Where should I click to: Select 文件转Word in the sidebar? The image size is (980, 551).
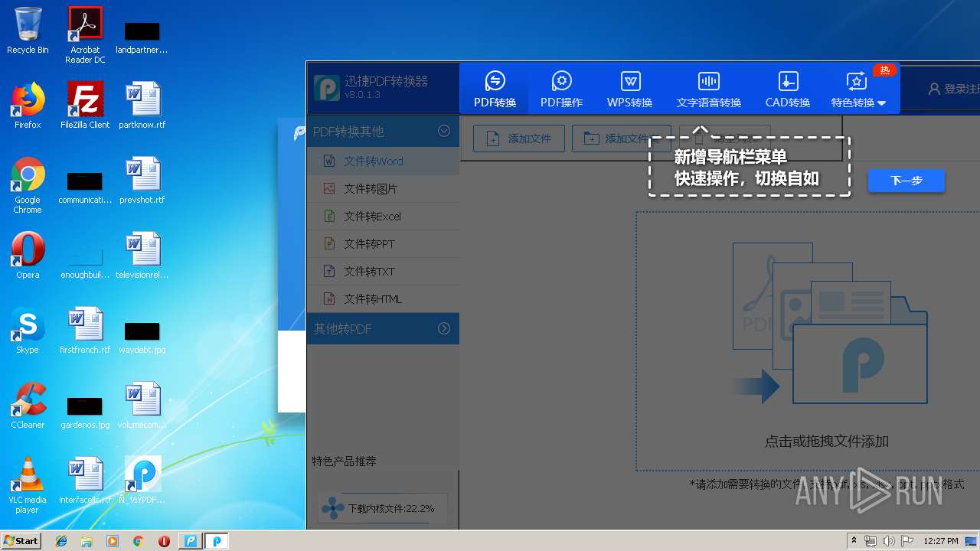383,161
